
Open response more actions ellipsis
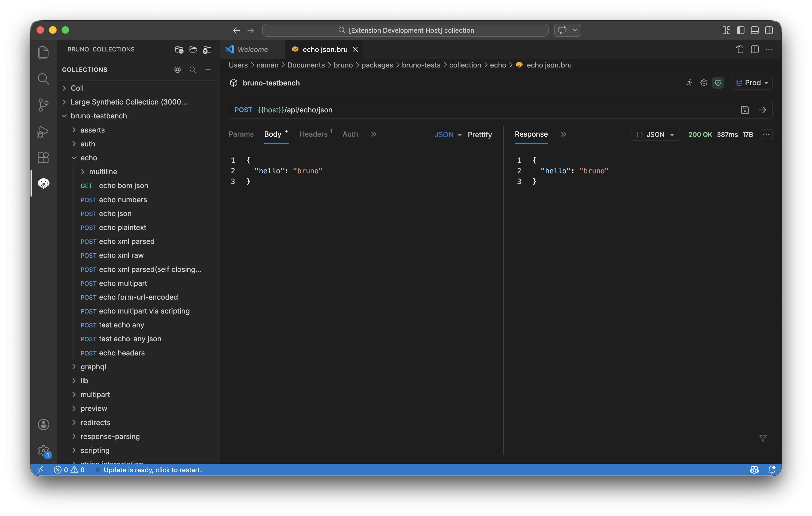pyautogui.click(x=766, y=134)
